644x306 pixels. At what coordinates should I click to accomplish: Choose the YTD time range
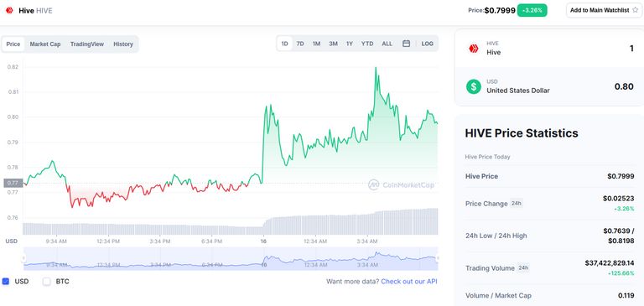coord(367,44)
